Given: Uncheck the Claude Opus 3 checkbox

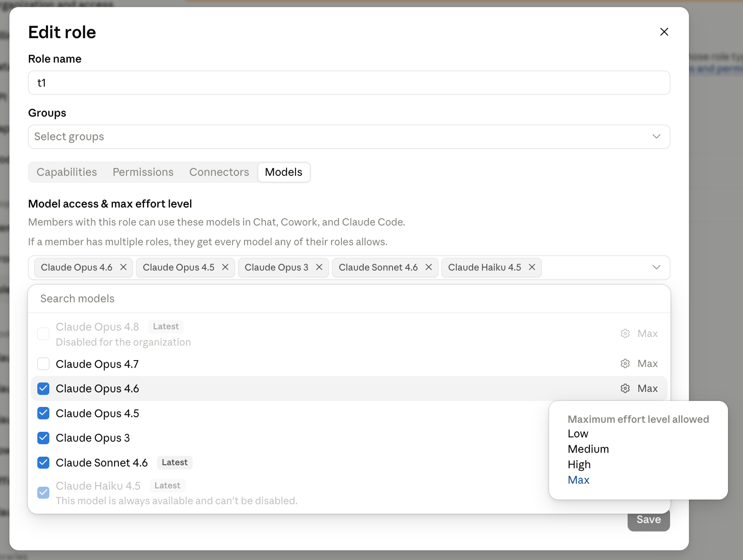Looking at the screenshot, I should pos(43,438).
